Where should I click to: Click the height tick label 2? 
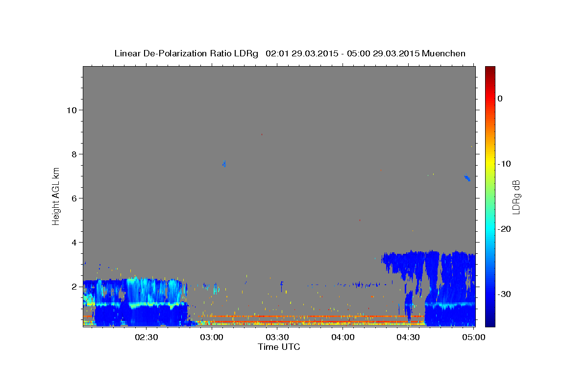pyautogui.click(x=73, y=286)
